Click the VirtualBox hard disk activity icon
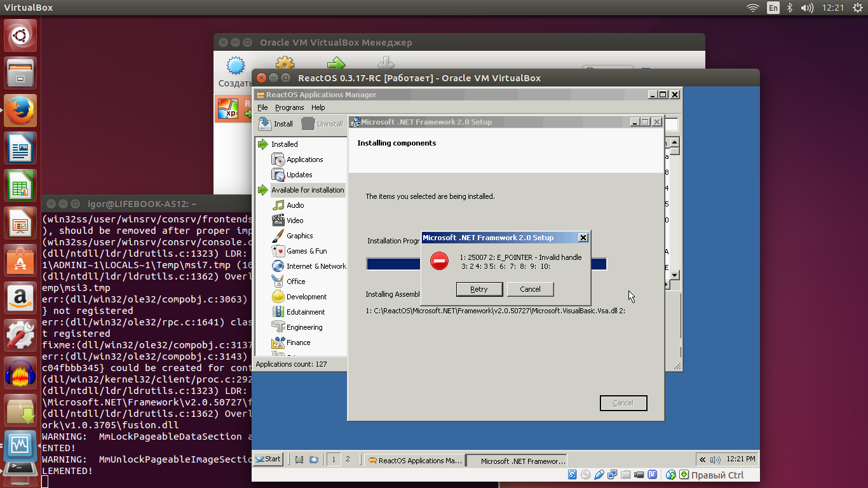 coord(573,475)
